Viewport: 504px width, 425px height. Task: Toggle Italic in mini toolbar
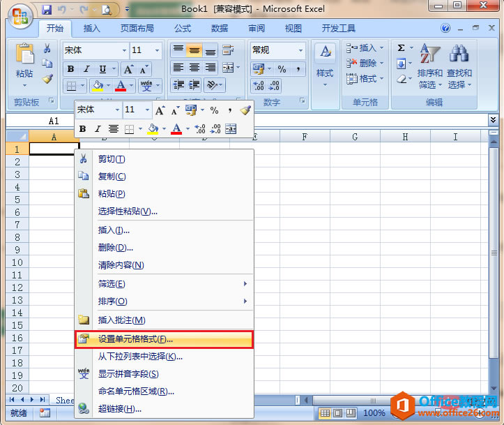(x=98, y=129)
